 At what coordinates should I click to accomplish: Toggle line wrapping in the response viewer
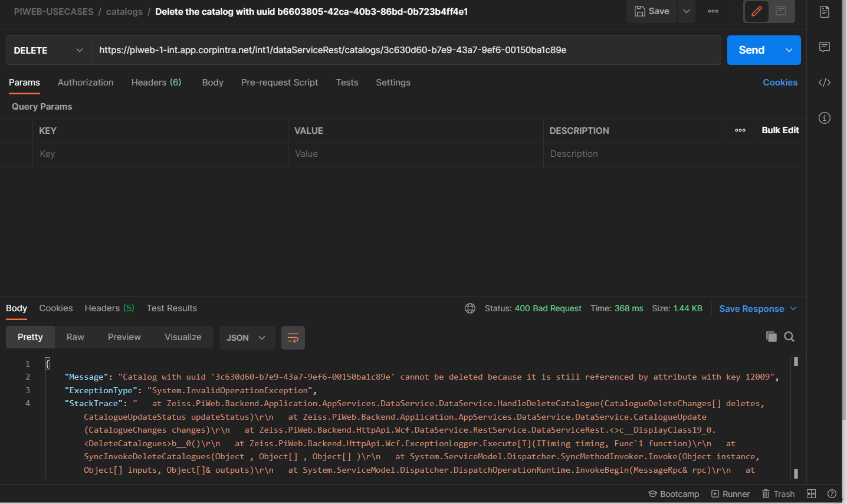point(293,337)
